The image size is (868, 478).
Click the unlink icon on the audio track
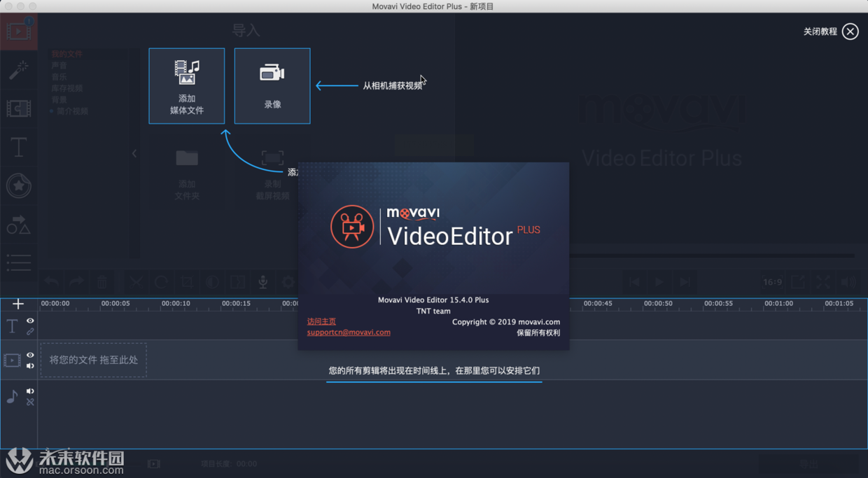click(30, 402)
